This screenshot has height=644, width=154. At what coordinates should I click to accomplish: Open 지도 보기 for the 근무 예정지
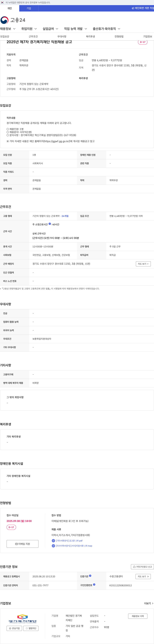[143, 264]
